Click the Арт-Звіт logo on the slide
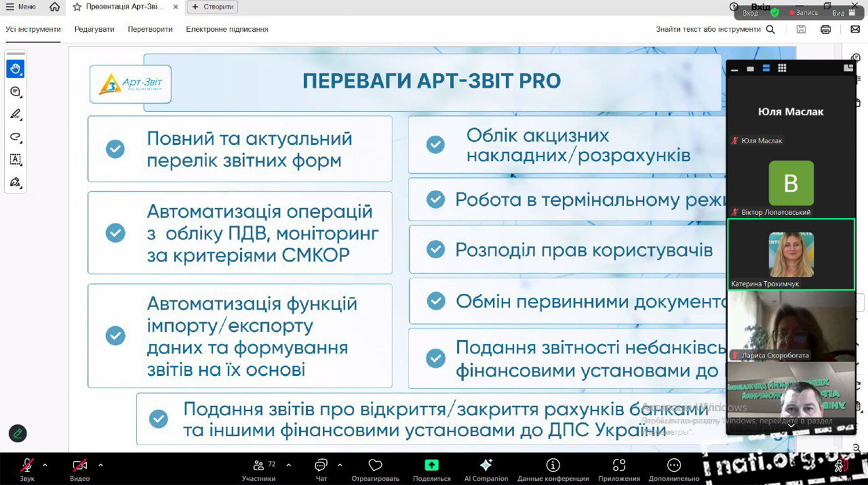868x485 pixels. click(130, 84)
